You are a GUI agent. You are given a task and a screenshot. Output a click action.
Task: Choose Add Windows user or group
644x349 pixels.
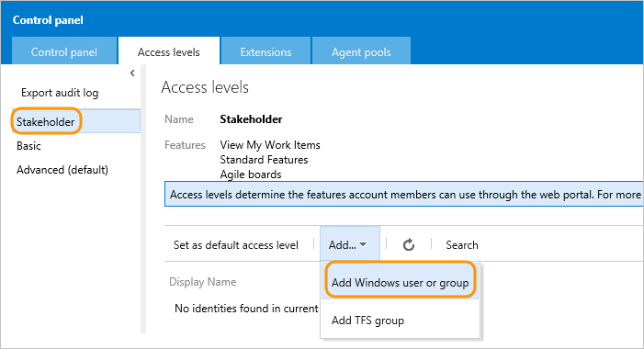pyautogui.click(x=400, y=283)
